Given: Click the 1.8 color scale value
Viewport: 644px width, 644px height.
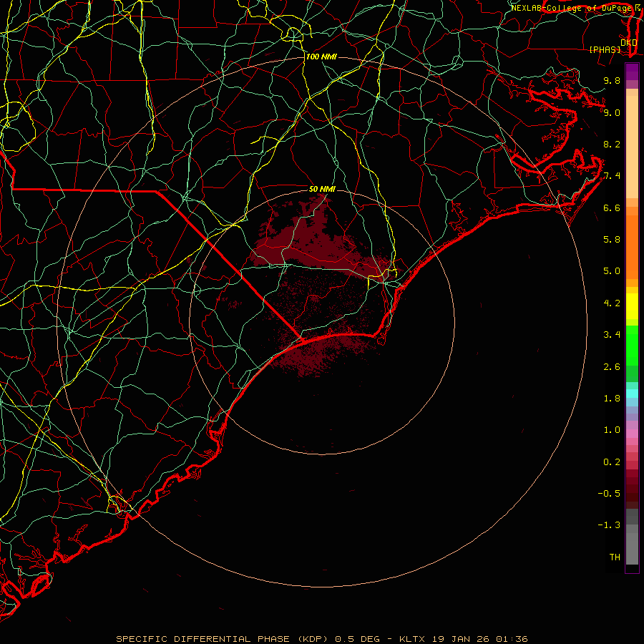Looking at the screenshot, I should tap(612, 399).
